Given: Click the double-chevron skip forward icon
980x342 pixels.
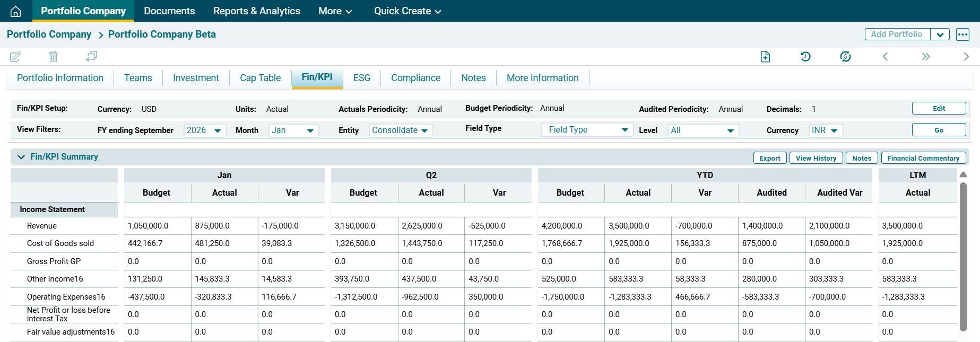Looking at the screenshot, I should [x=926, y=57].
